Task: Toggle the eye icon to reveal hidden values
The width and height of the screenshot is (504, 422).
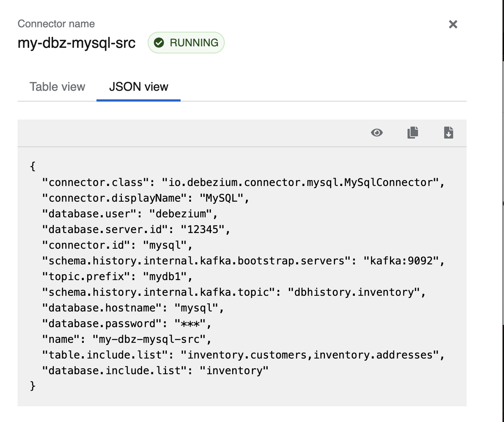Action: click(377, 133)
